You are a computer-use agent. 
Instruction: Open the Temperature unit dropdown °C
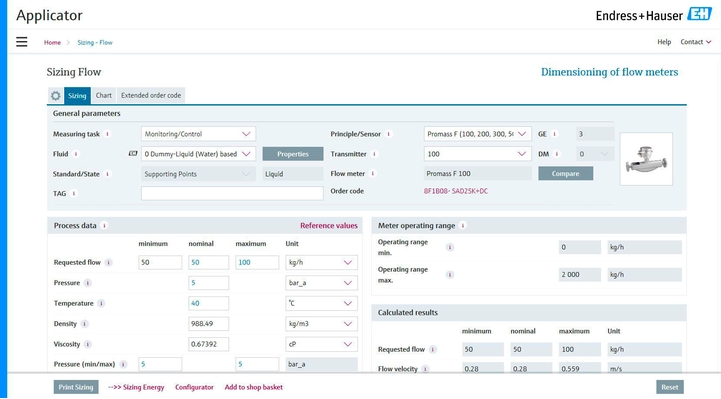click(x=321, y=303)
